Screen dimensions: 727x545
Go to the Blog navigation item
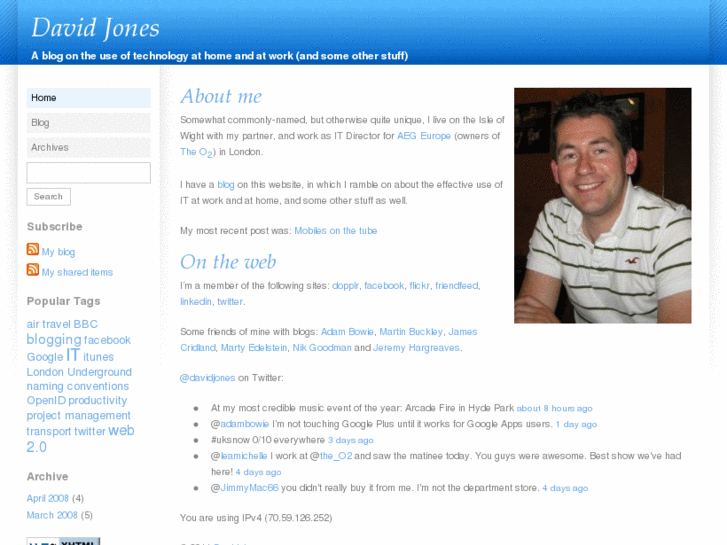pos(89,123)
